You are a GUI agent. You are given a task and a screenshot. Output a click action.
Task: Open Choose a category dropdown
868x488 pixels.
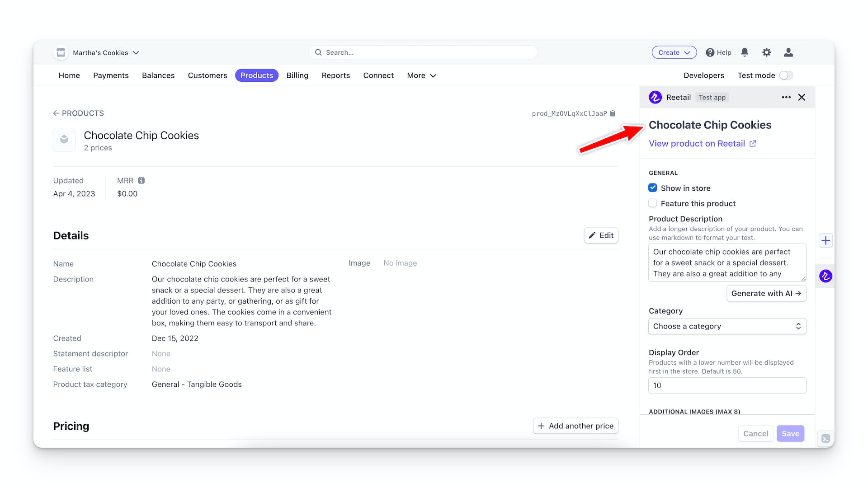[x=727, y=326]
